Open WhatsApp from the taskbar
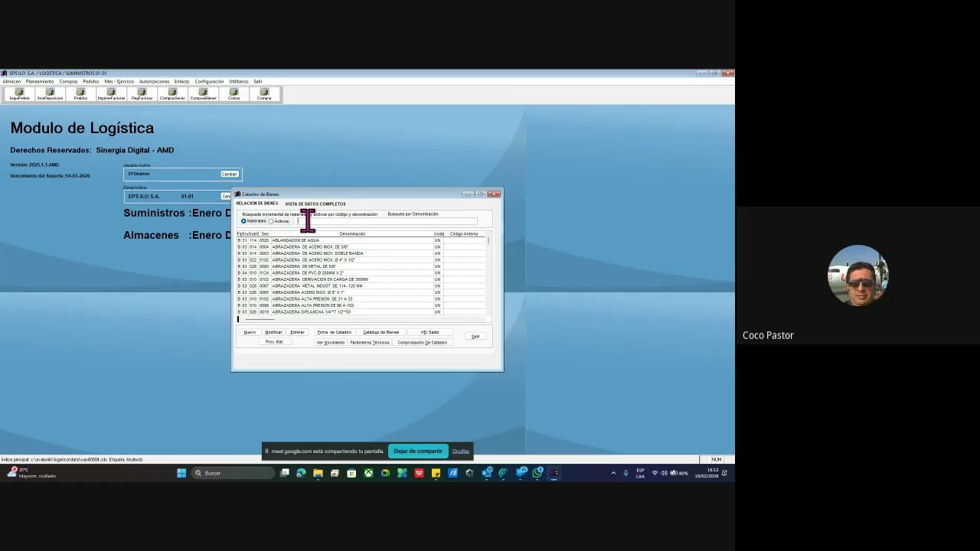 tap(537, 473)
